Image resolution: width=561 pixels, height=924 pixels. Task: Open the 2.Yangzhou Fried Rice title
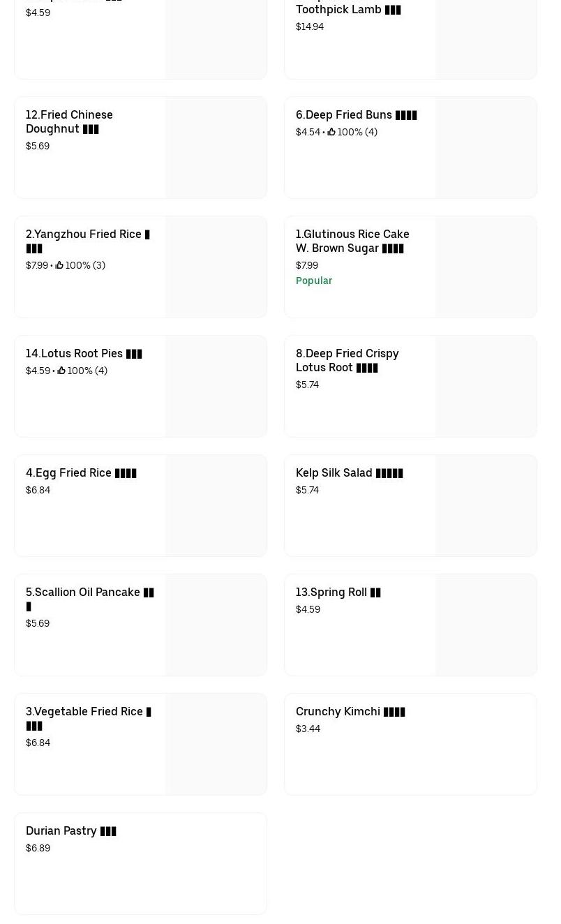(87, 241)
